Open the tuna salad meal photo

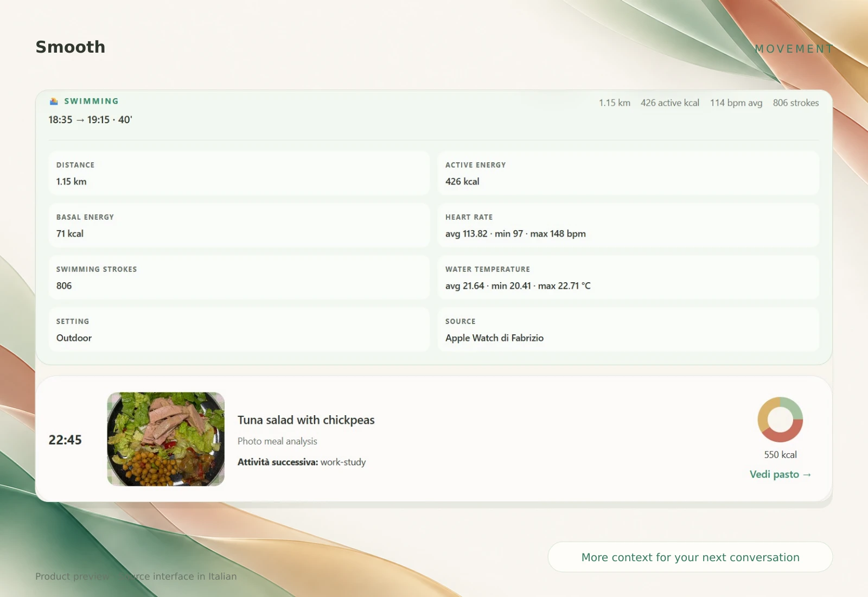click(166, 439)
